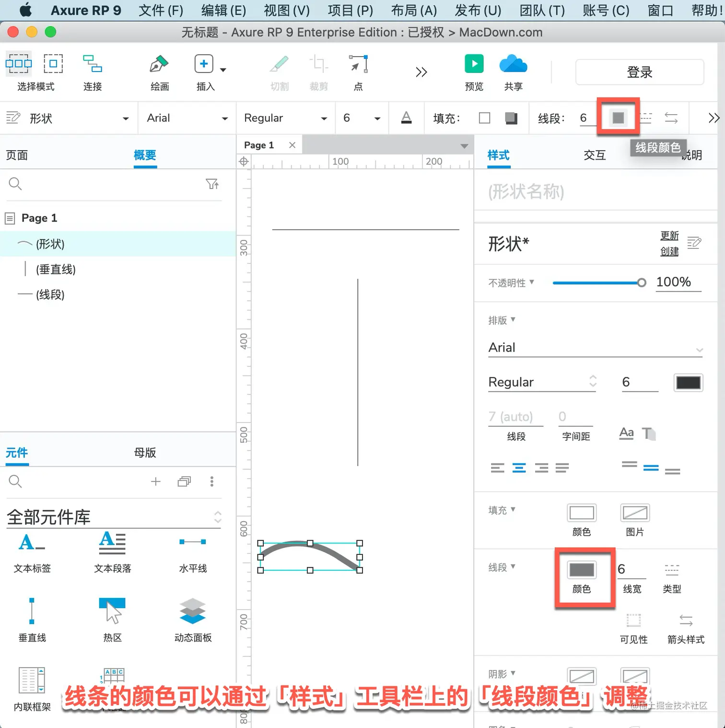Expand style toolbar overflow chevrons
Screen dimensions: 725x728
(714, 118)
